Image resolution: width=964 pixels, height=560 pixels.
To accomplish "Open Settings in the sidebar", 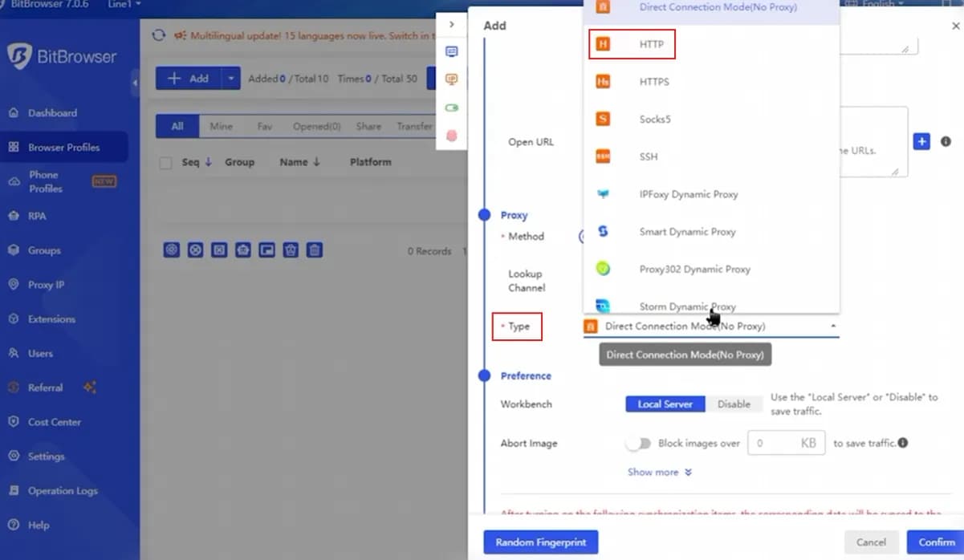I will [x=47, y=457].
